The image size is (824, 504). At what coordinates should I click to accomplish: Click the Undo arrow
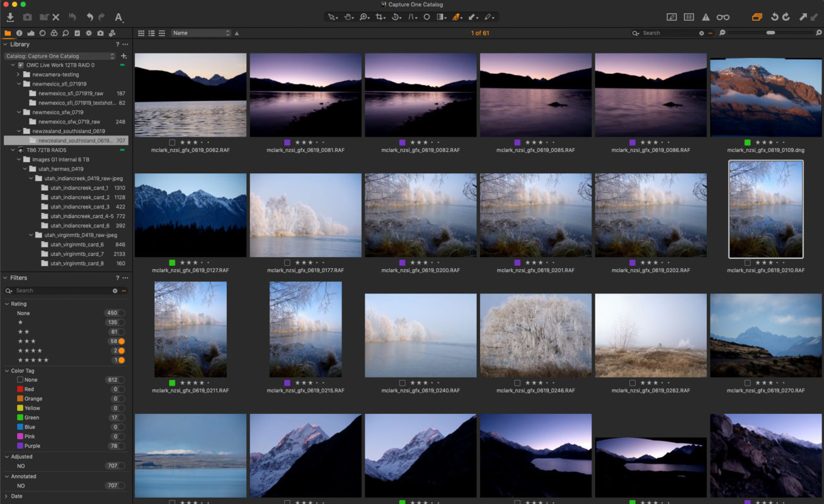point(90,17)
